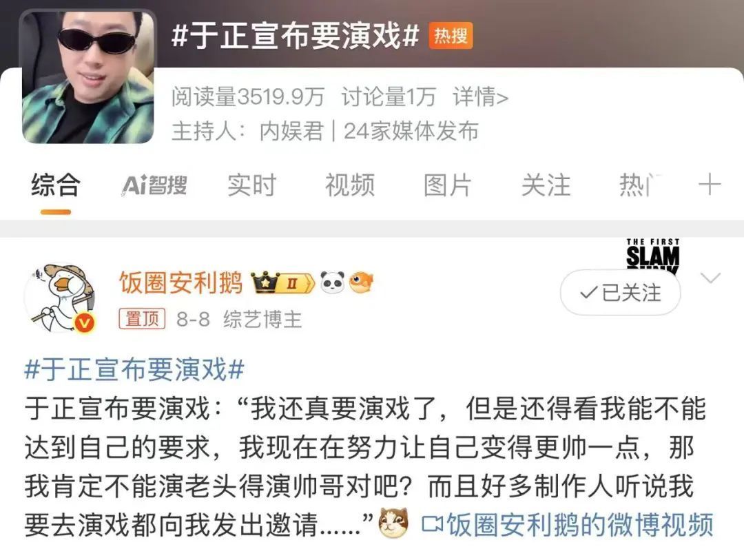Open the 视频 tab
Image resolution: width=744 pixels, height=560 pixels.
350,185
